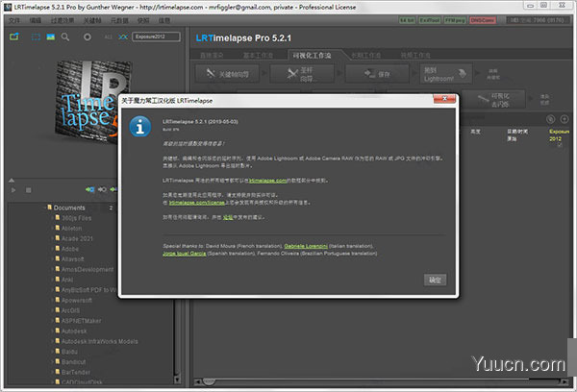Click the memory usage indicator
The image size is (577, 392).
(x=537, y=20)
